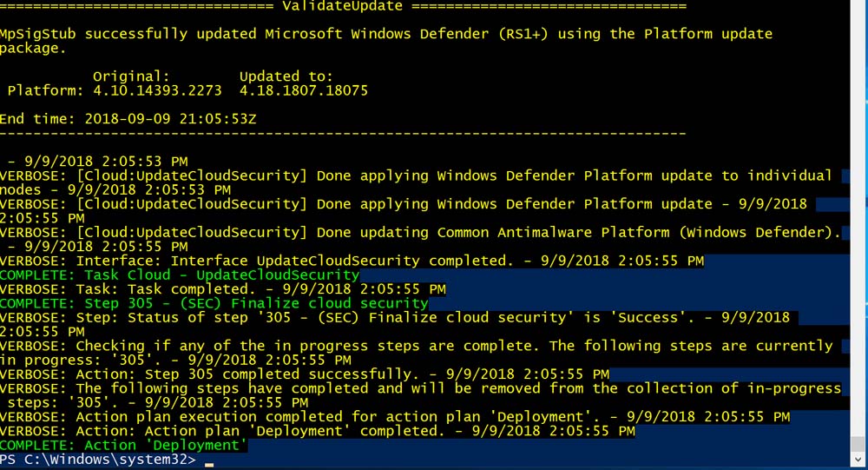
Task: Click "Checking if any of the in progress steps" line
Action: pyautogui.click(x=417, y=346)
